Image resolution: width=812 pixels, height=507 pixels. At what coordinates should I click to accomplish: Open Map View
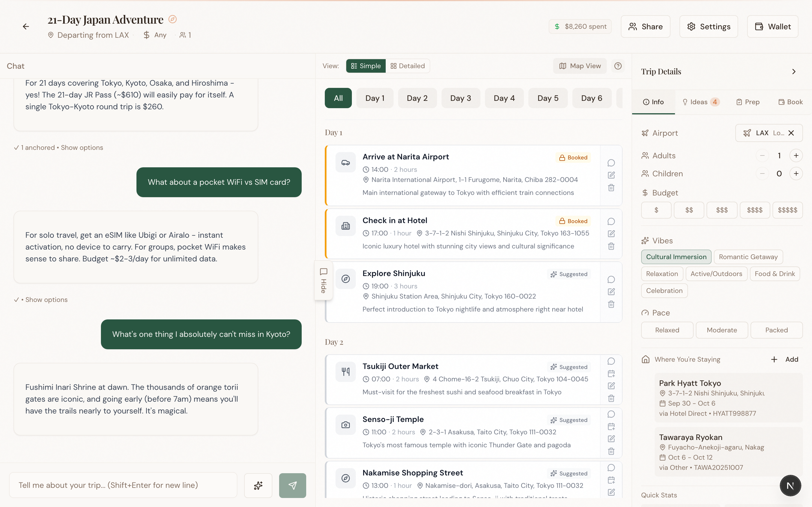pyautogui.click(x=579, y=66)
